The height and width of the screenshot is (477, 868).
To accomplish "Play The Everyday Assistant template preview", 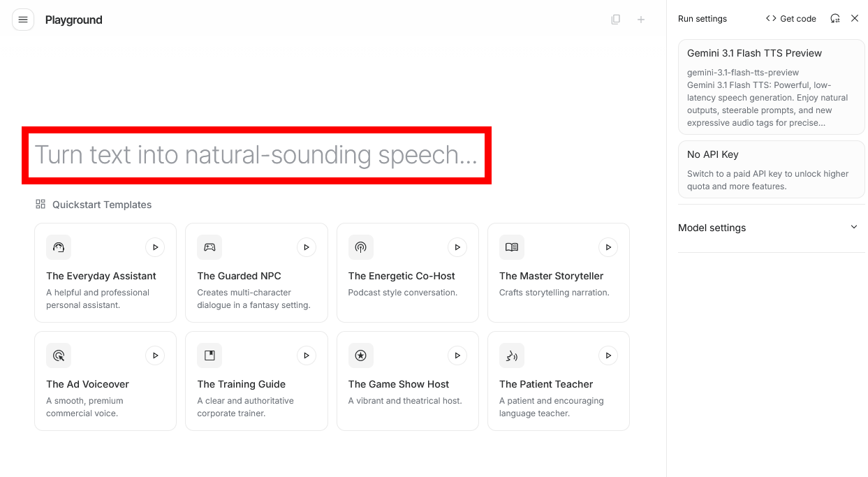I will click(155, 247).
